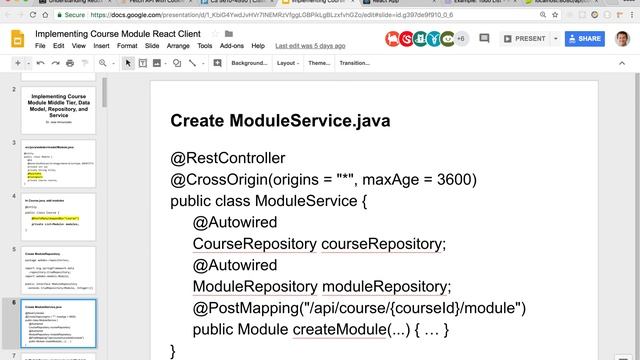The image size is (640, 360).
Task: Open the Edit menu
Action: (58, 46)
